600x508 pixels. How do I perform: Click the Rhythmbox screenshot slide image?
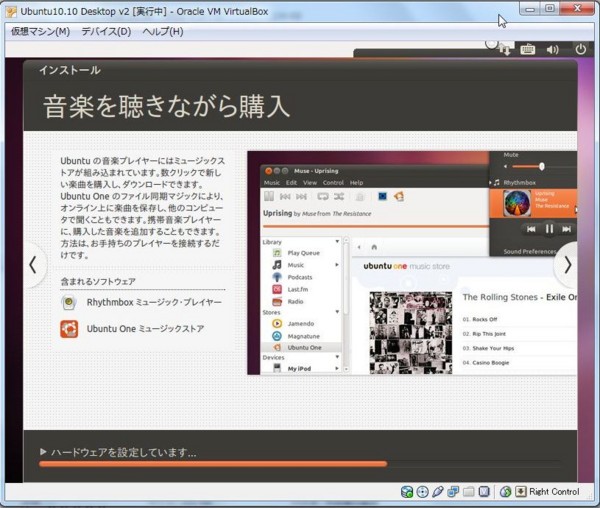coord(412,263)
